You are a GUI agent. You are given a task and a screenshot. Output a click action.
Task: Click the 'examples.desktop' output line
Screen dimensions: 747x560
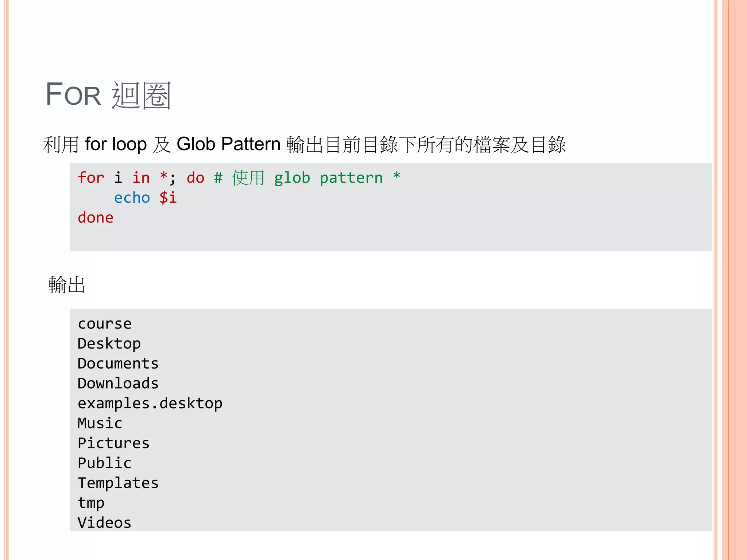150,404
